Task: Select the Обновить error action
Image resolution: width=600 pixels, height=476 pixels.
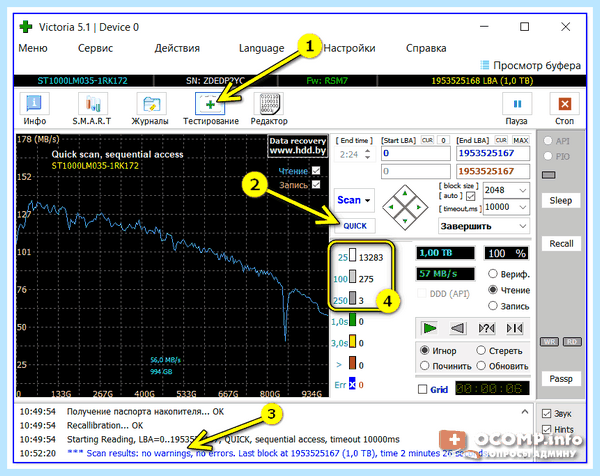Action: pos(481,366)
